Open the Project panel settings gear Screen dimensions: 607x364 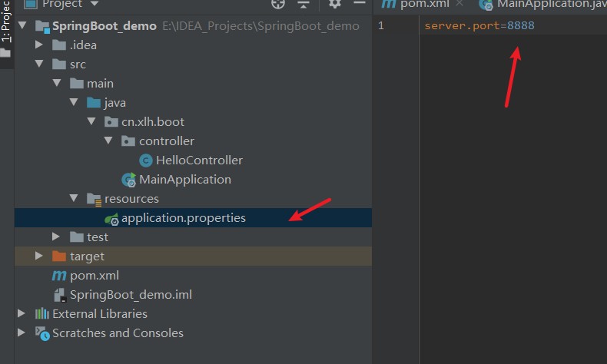pos(334,4)
